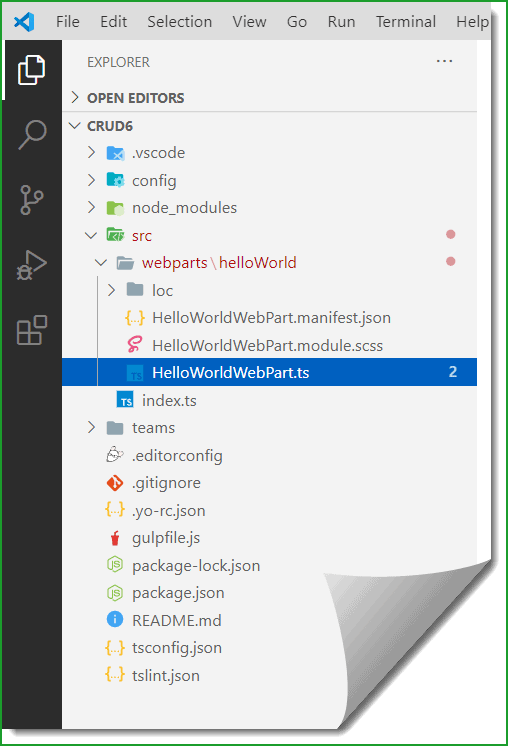508x746 pixels.
Task: Click the error dot on webparts\helloWorld row
Action: click(450, 262)
